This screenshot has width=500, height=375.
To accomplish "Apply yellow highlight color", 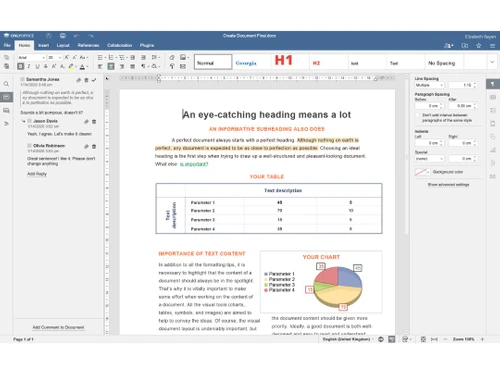I will 70,66.
